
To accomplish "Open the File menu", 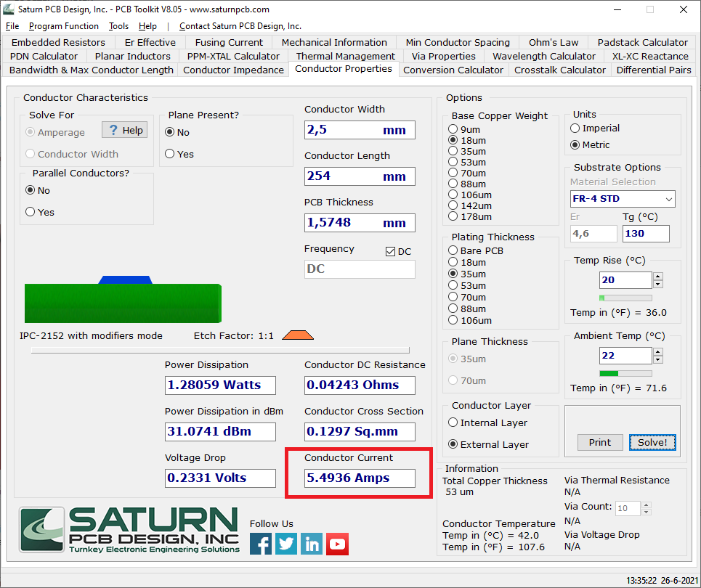I will (x=12, y=26).
